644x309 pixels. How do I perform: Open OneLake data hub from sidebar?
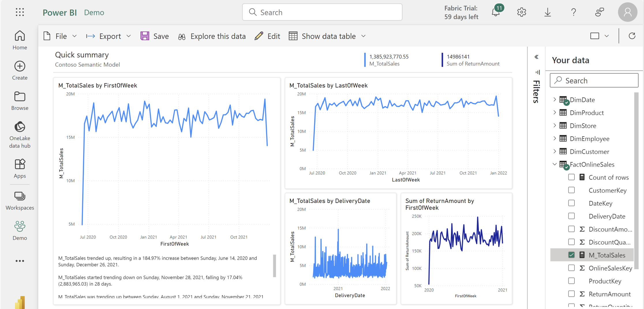[x=20, y=135]
